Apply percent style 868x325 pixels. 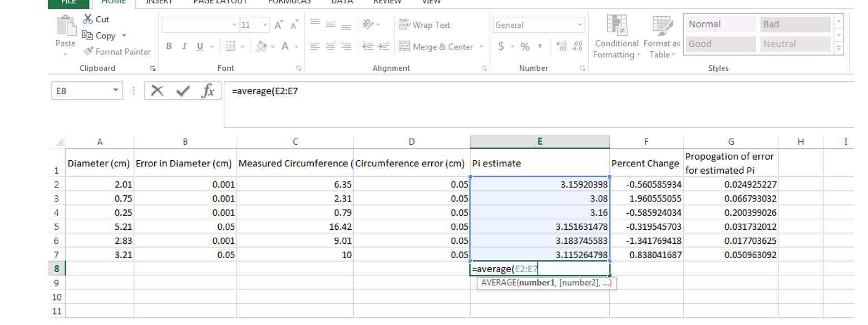[x=525, y=47]
